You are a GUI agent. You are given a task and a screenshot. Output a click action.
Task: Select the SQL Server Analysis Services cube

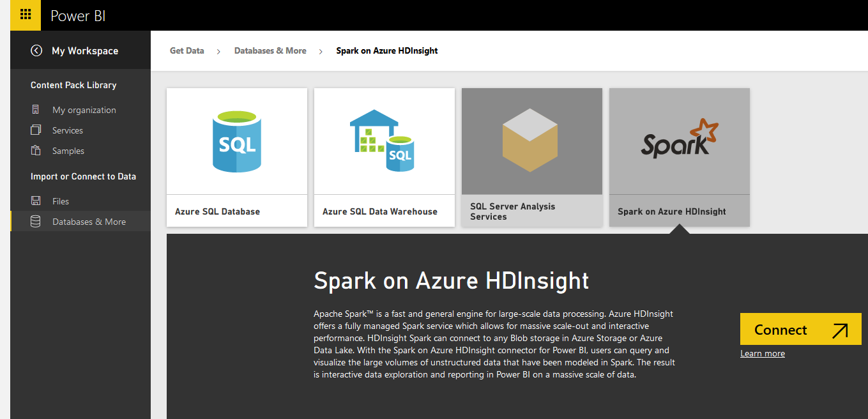(x=531, y=141)
